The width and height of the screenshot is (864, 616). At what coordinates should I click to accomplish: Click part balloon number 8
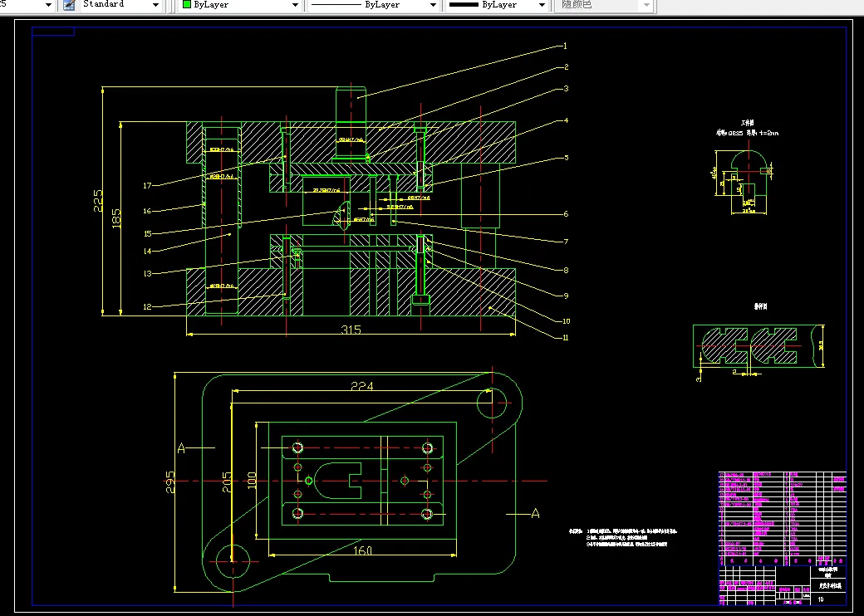click(566, 271)
